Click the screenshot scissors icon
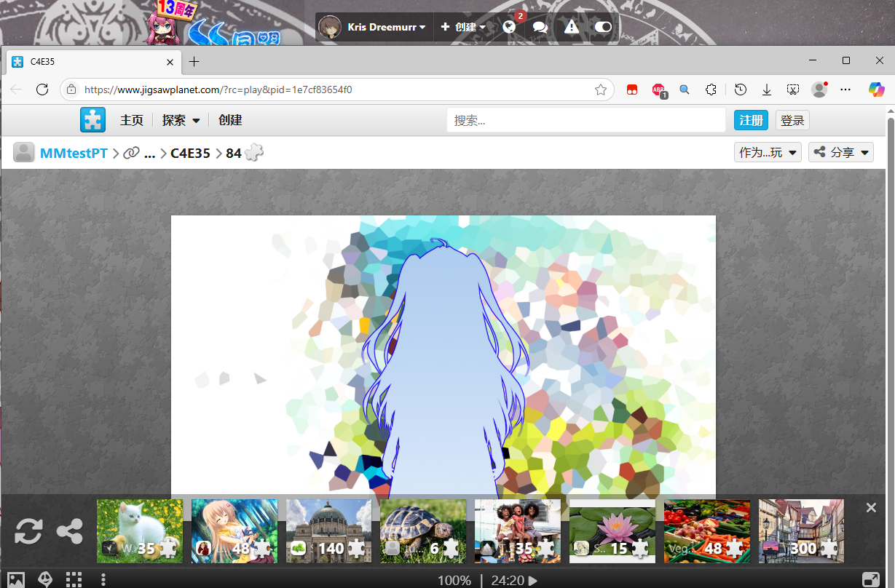Screen dimensions: 895x588 [793, 90]
